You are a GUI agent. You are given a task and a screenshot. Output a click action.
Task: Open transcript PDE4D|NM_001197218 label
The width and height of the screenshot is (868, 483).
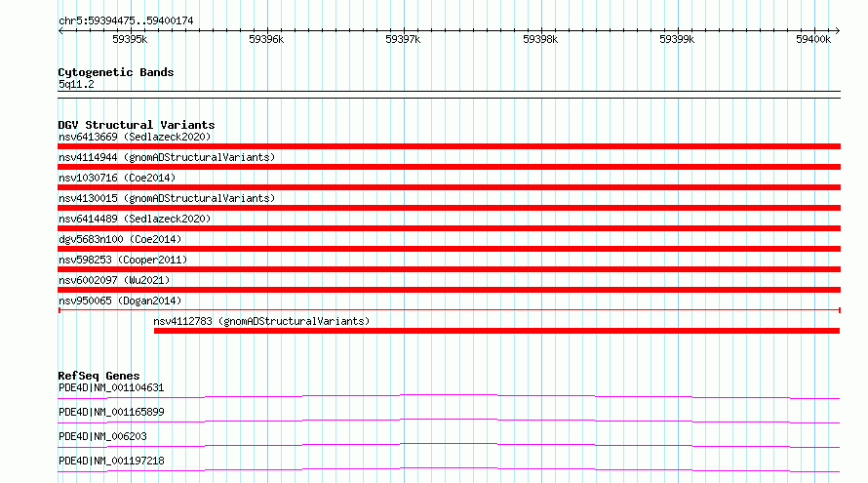pos(111,461)
